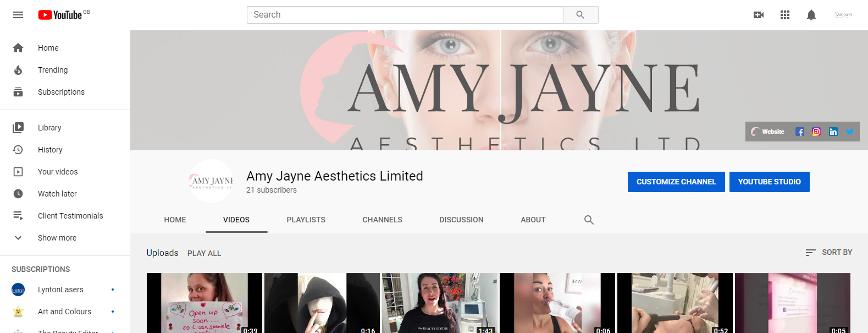868x333 pixels.
Task: Open the 'Open up soon' sign video thumbnail
Action: [204, 303]
